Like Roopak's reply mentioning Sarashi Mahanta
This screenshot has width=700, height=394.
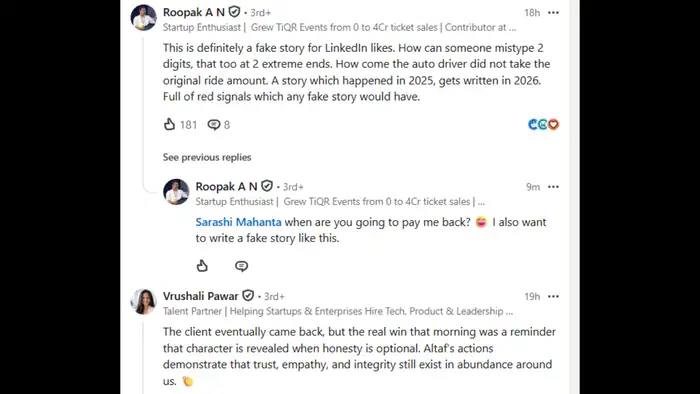tap(202, 266)
